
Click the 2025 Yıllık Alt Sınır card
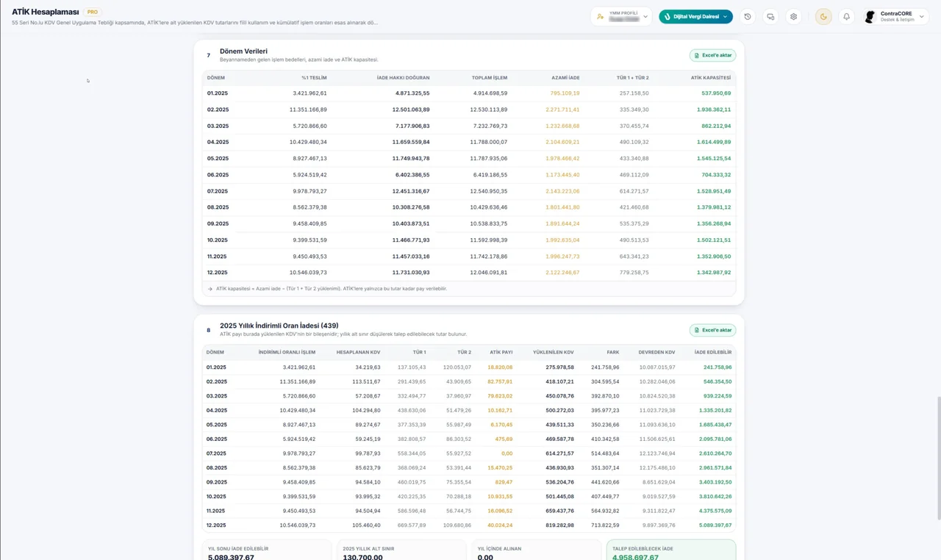tap(401, 550)
